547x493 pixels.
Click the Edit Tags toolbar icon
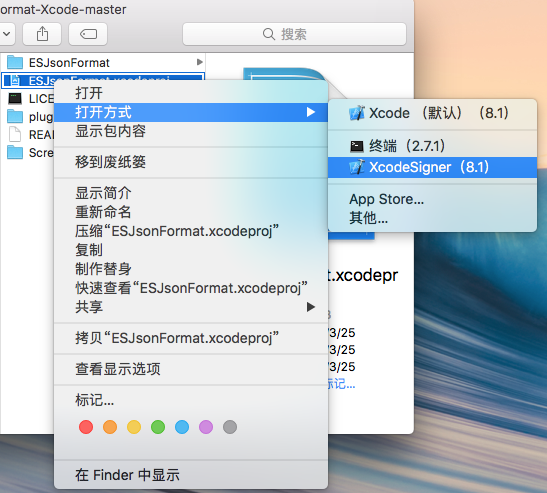pos(88,34)
